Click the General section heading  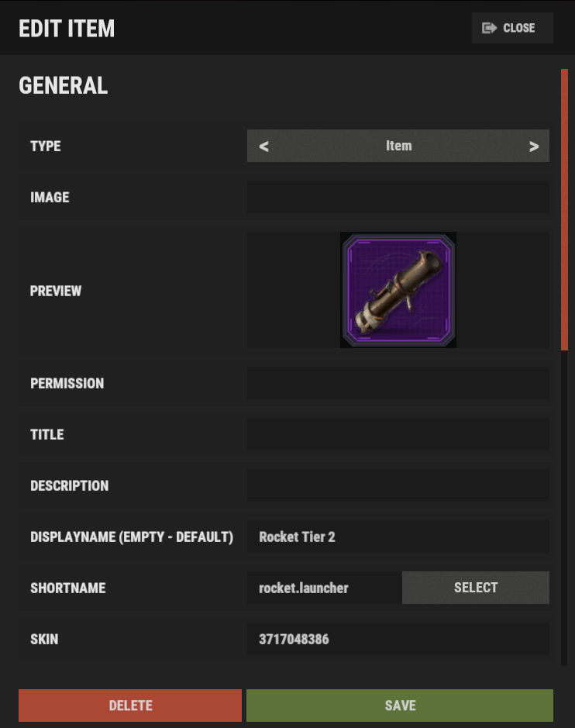[63, 85]
